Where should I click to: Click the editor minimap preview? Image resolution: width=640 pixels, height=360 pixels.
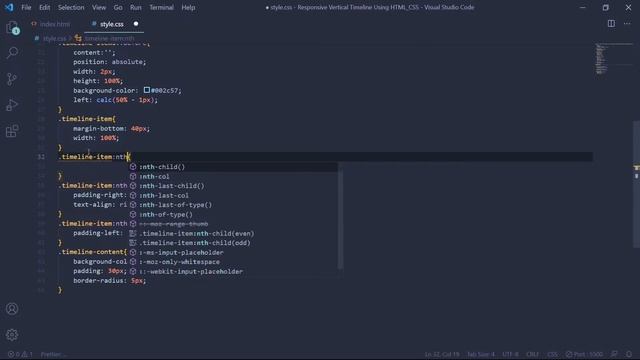613,59
